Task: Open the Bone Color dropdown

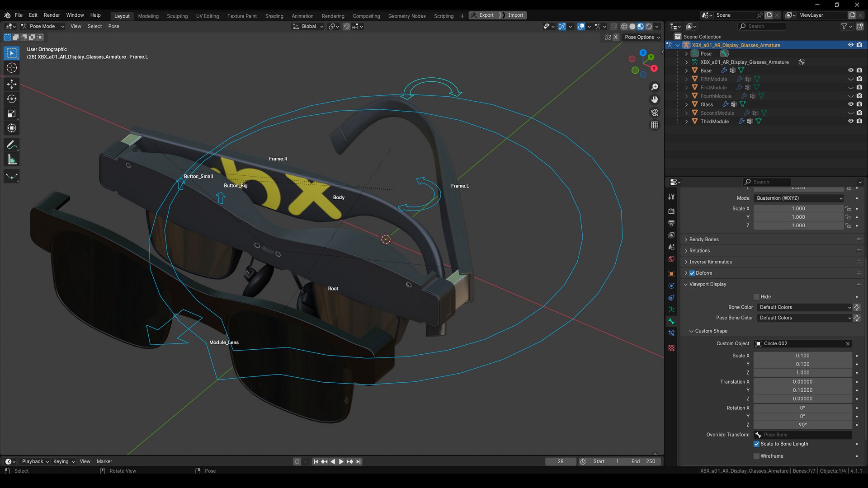Action: (805, 308)
